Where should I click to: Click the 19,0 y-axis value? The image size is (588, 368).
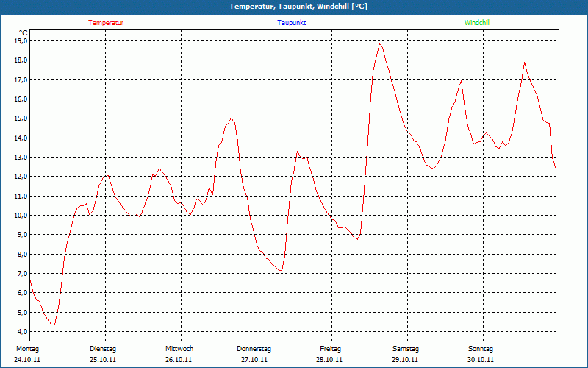[21, 40]
